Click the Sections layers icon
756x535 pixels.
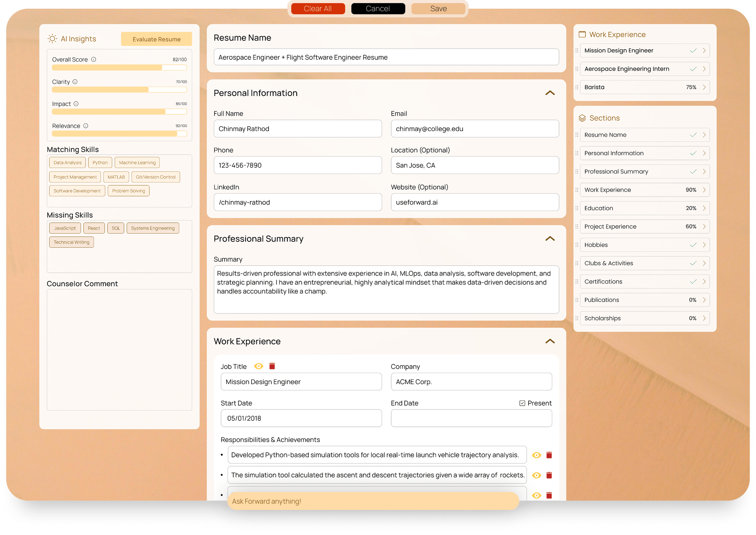tap(582, 118)
